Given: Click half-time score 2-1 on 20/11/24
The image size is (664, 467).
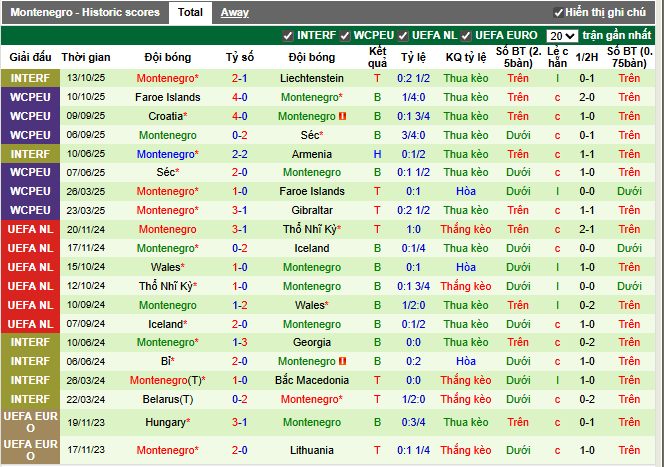Looking at the screenshot, I should (587, 229).
